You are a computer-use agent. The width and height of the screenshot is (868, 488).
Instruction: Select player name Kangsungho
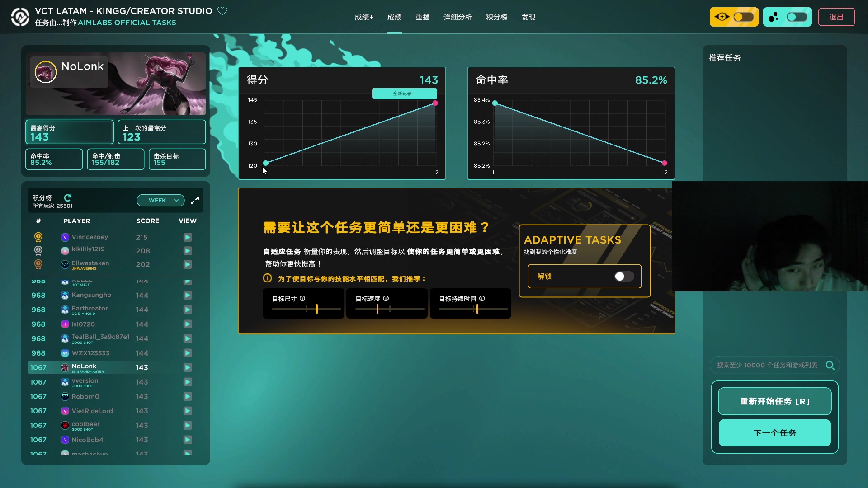(91, 295)
